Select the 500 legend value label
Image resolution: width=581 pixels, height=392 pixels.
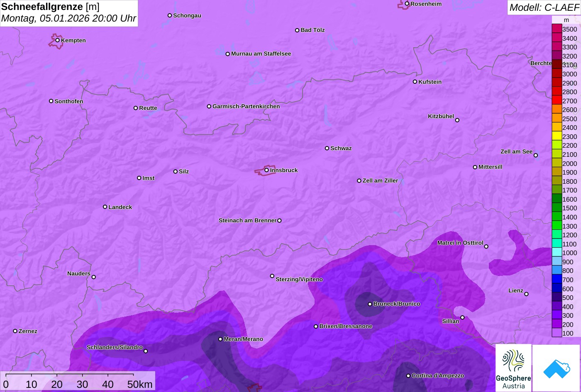click(x=568, y=297)
